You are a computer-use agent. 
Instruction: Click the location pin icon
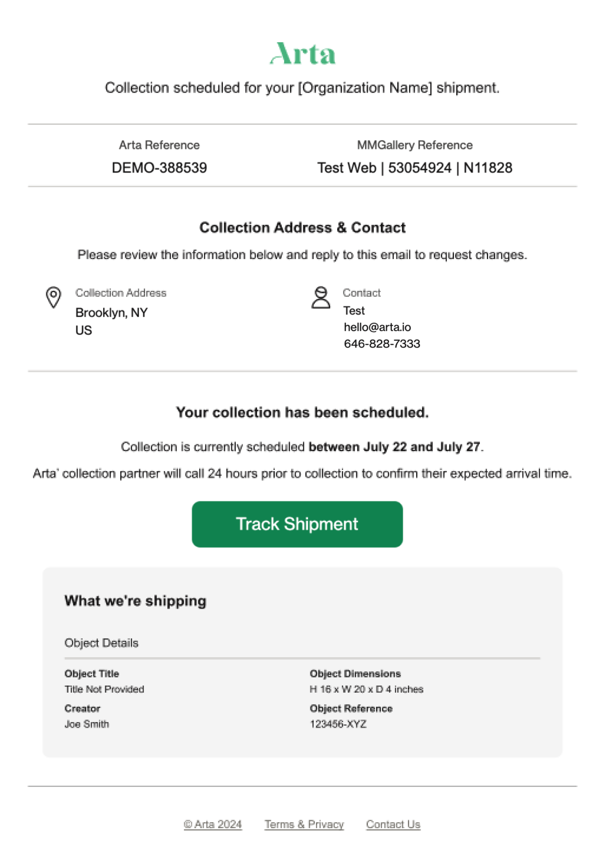click(x=53, y=297)
